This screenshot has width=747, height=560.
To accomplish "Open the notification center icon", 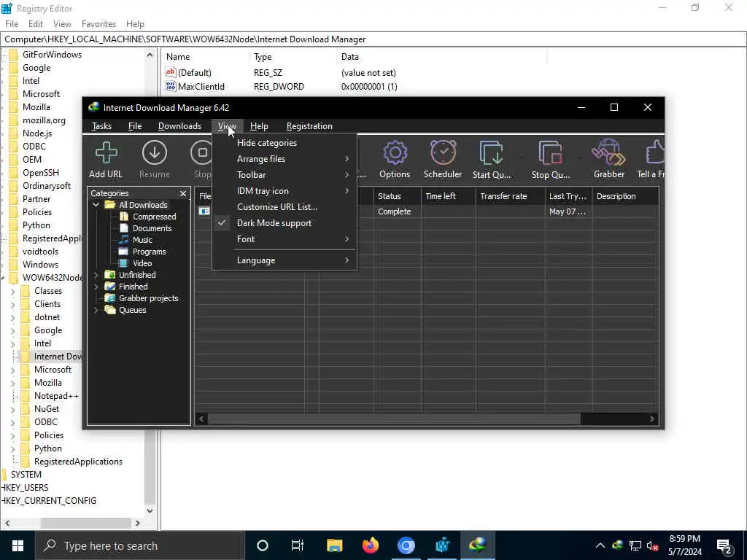I will click(x=724, y=546).
